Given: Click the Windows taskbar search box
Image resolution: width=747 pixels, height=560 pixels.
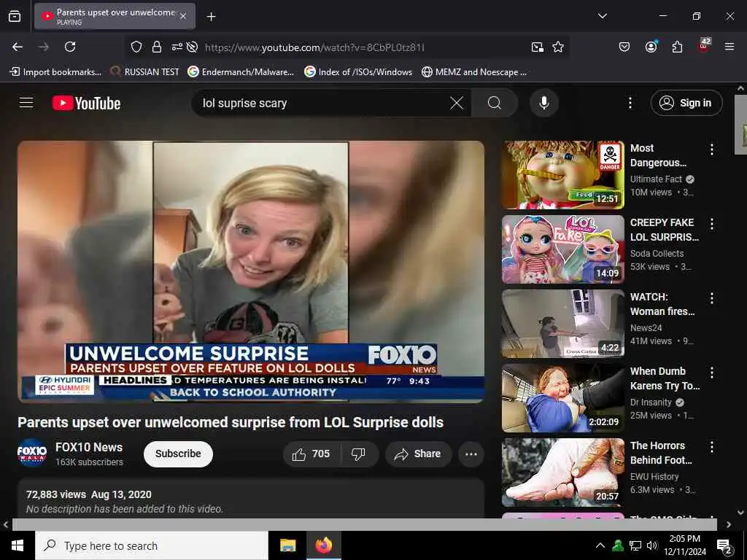Looking at the screenshot, I should pyautogui.click(x=152, y=545).
